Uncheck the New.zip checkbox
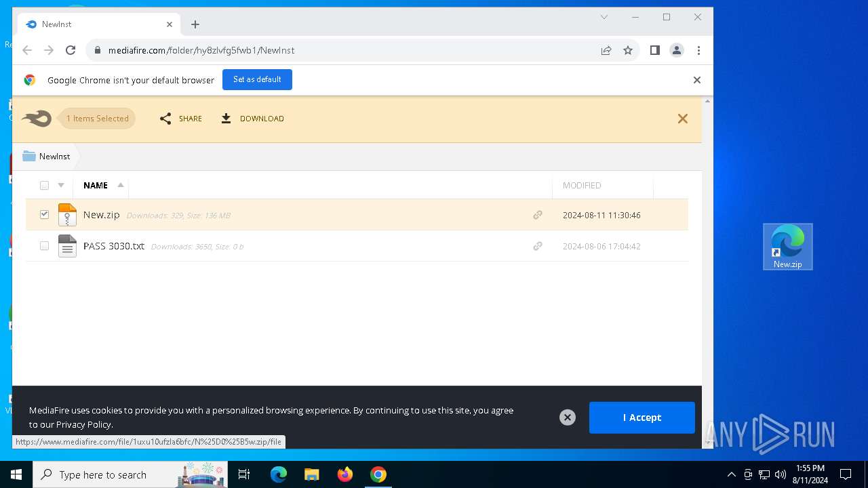This screenshot has width=868, height=488. [x=44, y=214]
